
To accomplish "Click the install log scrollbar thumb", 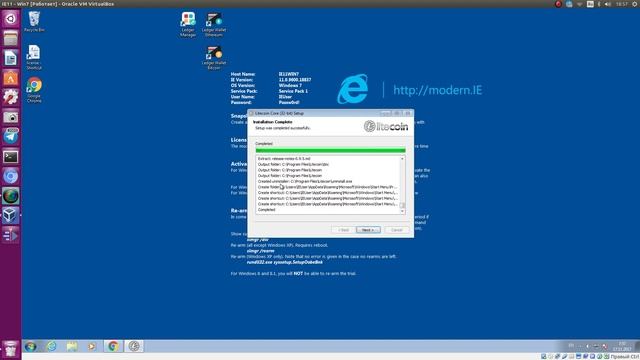I will (402, 205).
